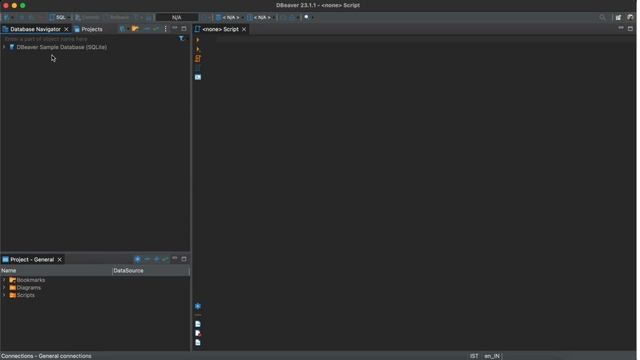Image resolution: width=640 pixels, height=360 pixels.
Task: Toggle link with editor in navigator
Action: [156, 29]
